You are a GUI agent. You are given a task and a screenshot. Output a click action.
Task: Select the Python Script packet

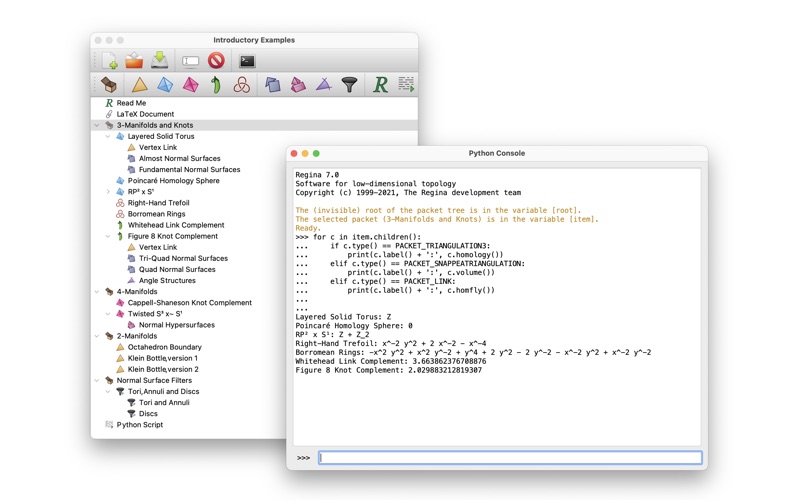pos(139,425)
